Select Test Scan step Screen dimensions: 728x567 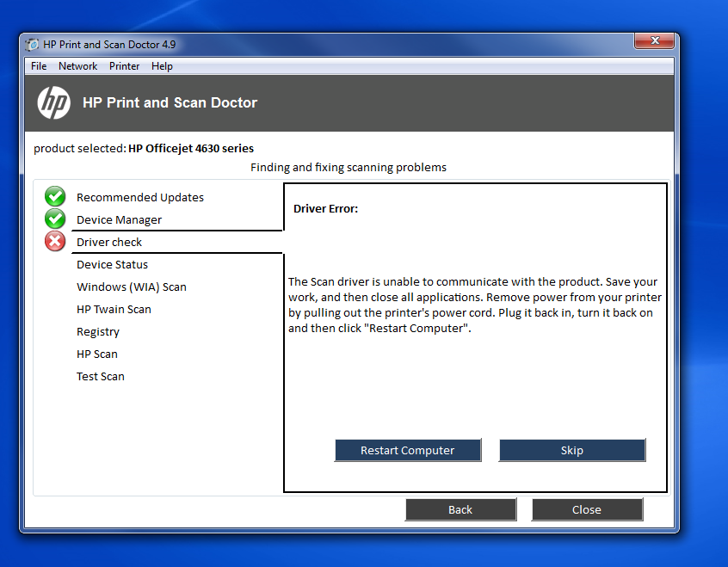[x=101, y=376]
